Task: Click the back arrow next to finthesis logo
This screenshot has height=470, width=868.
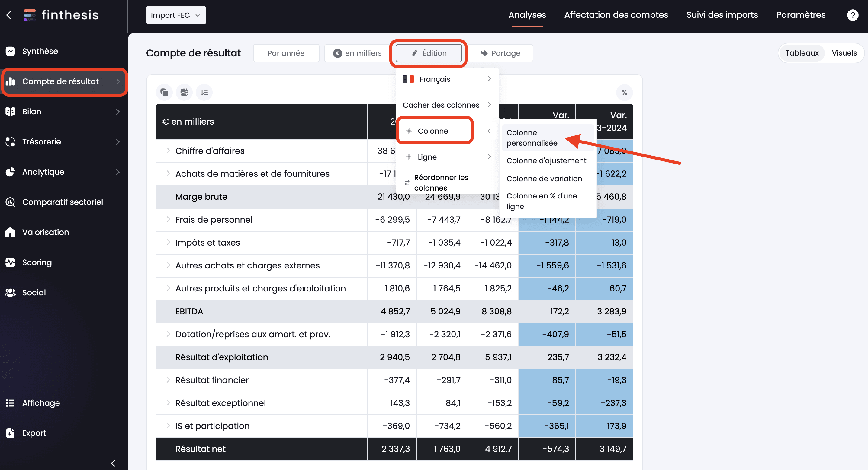Action: [9, 15]
